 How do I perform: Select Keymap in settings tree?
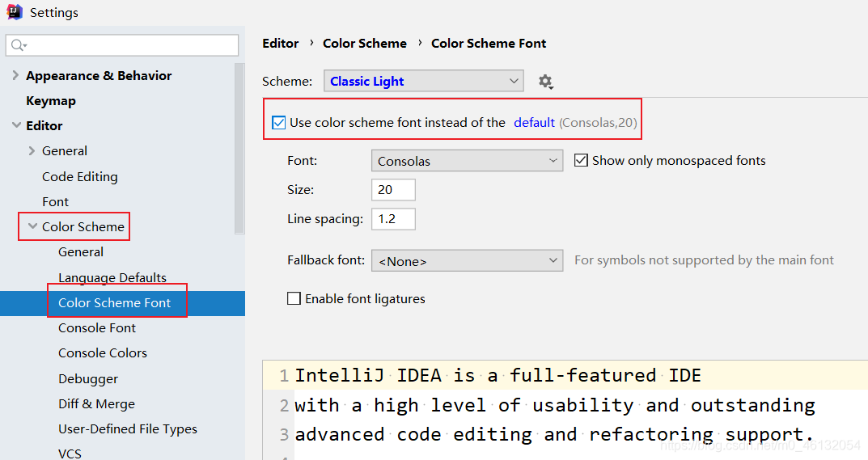tap(51, 101)
